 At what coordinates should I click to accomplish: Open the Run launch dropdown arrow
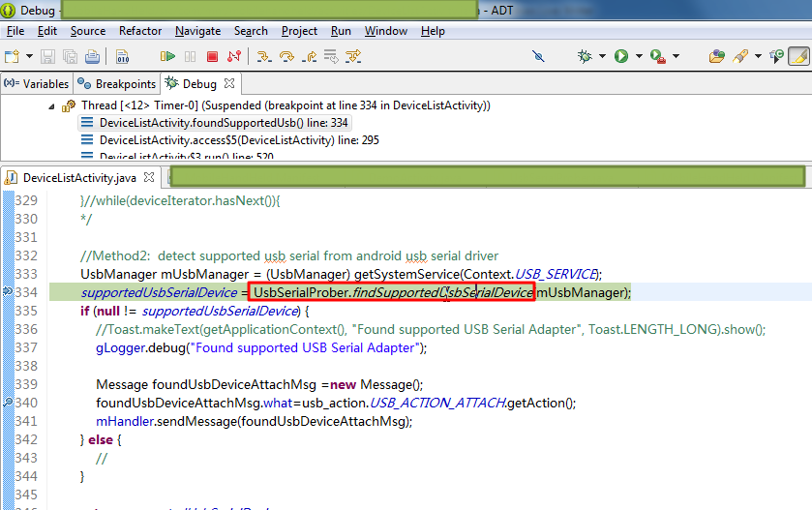point(639,56)
